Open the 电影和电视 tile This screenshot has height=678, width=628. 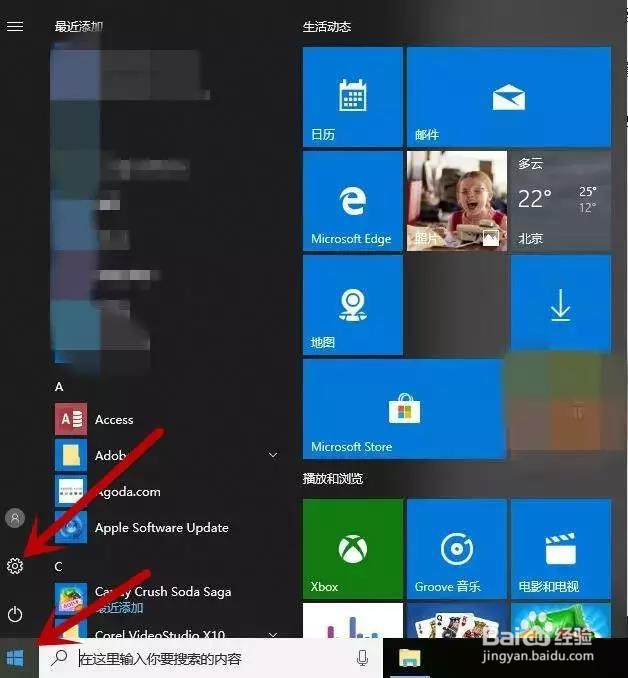tap(561, 549)
